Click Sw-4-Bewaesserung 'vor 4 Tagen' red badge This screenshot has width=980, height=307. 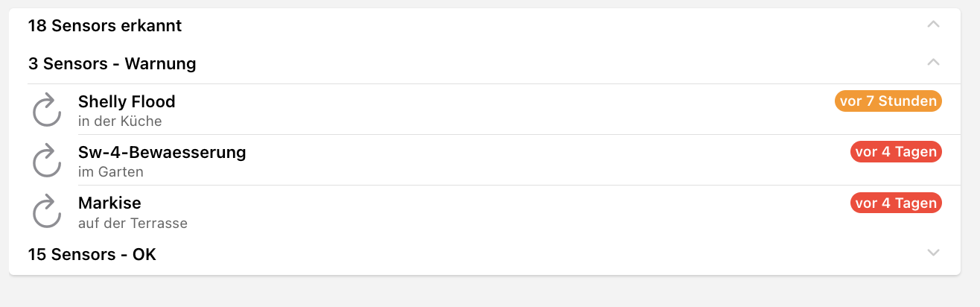pyautogui.click(x=896, y=152)
